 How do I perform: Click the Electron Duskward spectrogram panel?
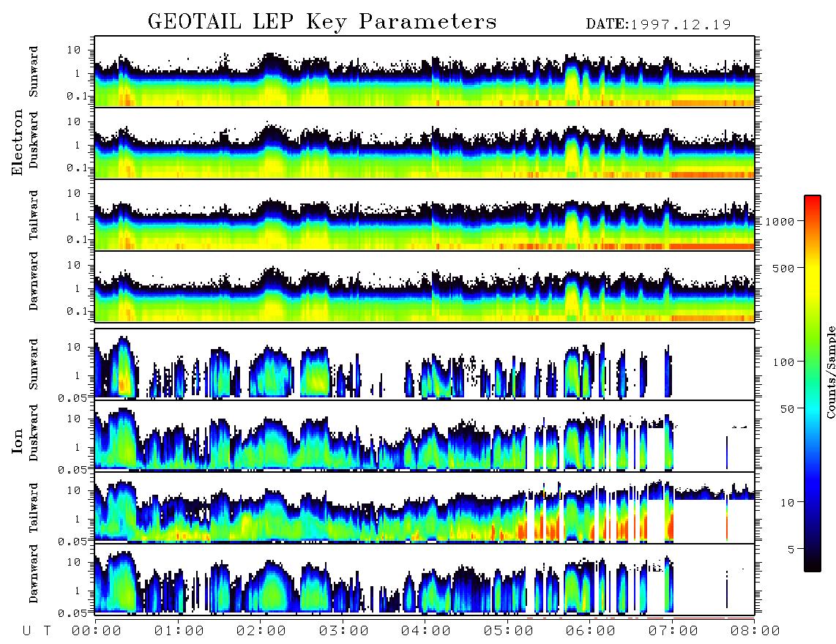[x=425, y=143]
